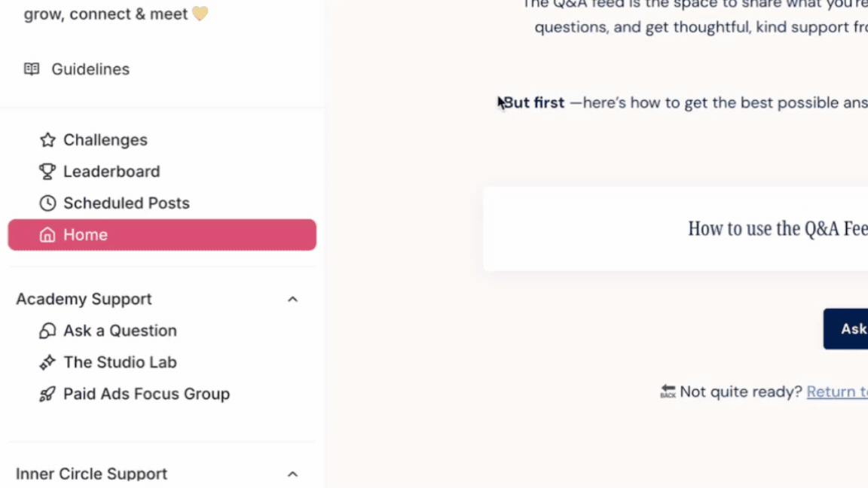Click the back icon beside Not quite ready
Screen dimensions: 868x488
[x=668, y=391]
